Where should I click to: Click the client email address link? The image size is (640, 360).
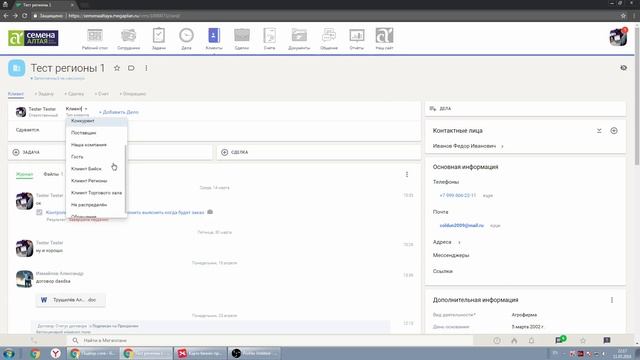coord(462,225)
